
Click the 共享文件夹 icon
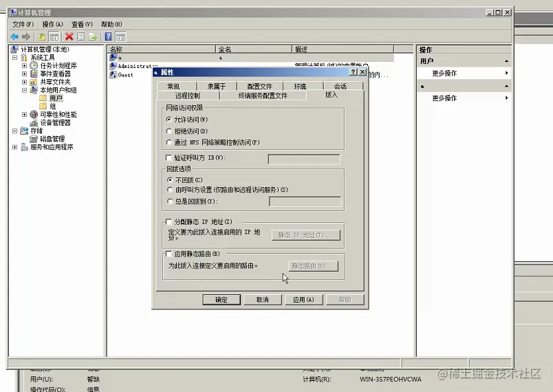pyautogui.click(x=34, y=82)
